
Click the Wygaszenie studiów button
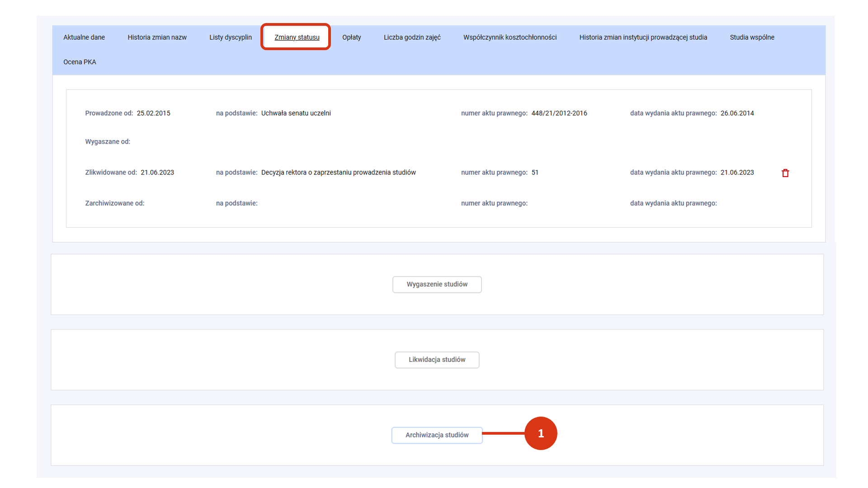point(437,284)
